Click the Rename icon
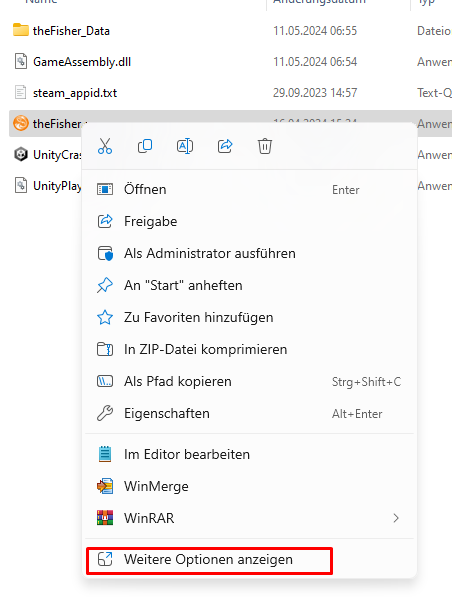The width and height of the screenshot is (452, 604). pyautogui.click(x=185, y=146)
